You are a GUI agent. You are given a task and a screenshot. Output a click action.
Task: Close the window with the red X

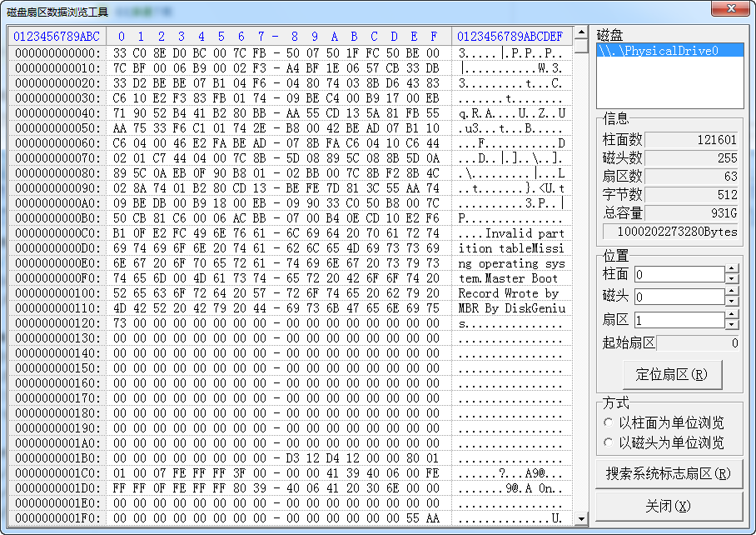(729, 8)
